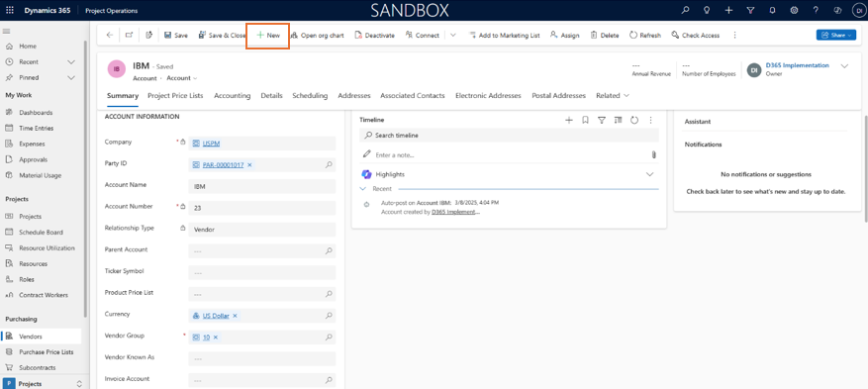Open the DI user profile avatar
868x389 pixels.
pos(858,11)
